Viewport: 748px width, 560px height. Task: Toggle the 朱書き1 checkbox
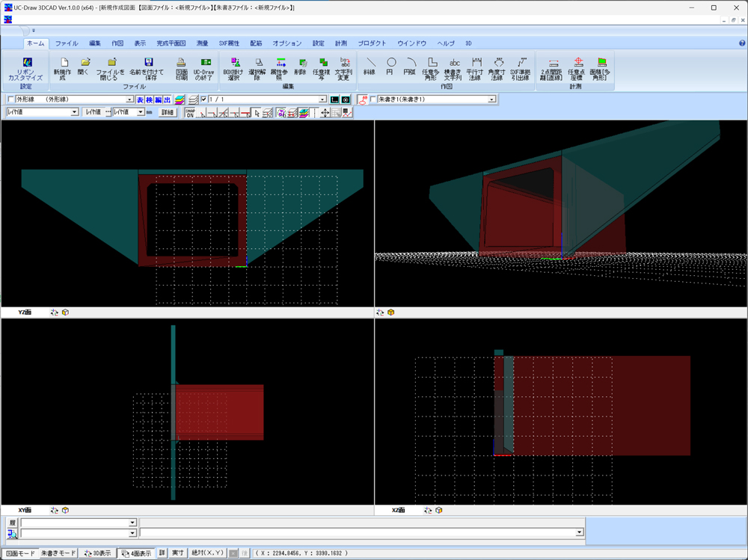[x=373, y=99]
